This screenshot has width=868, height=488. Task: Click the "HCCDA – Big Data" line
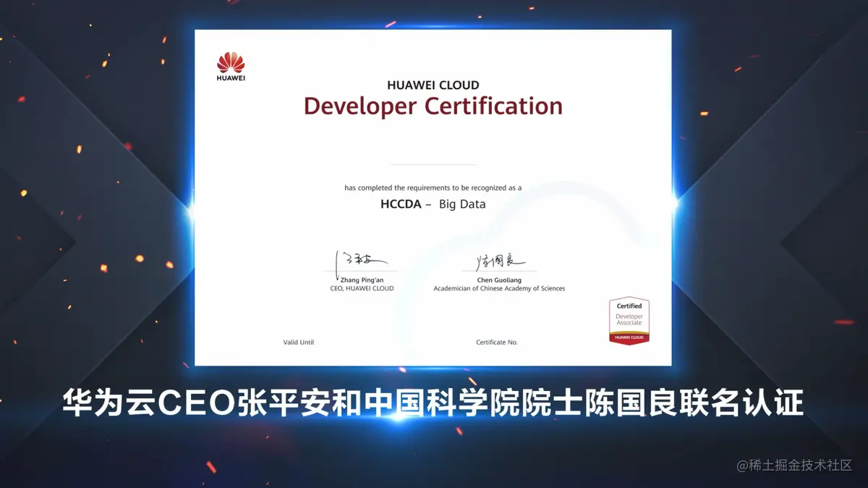[x=433, y=204]
